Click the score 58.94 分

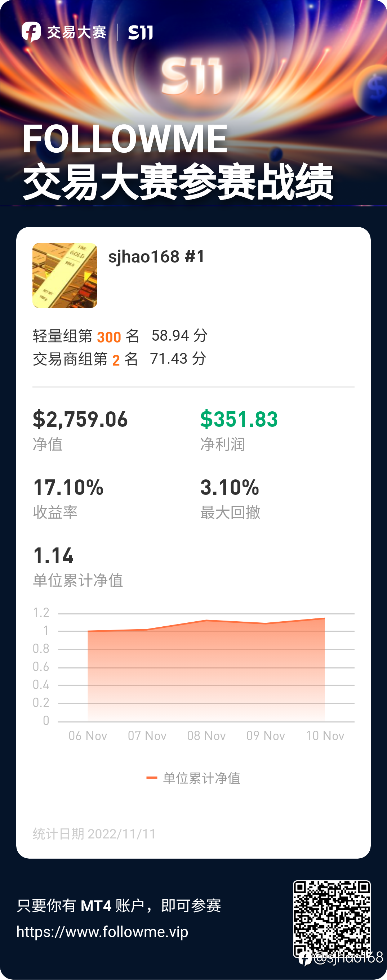179,336
